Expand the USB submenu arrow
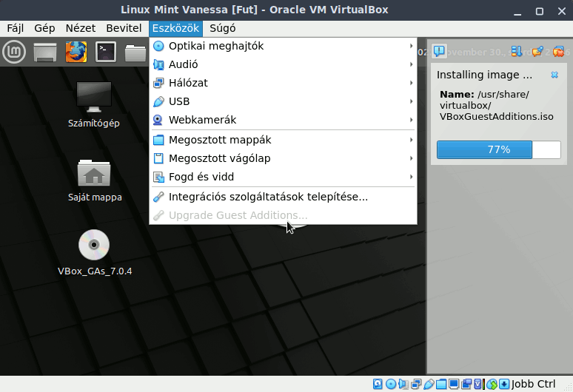573x392 pixels. [x=411, y=101]
